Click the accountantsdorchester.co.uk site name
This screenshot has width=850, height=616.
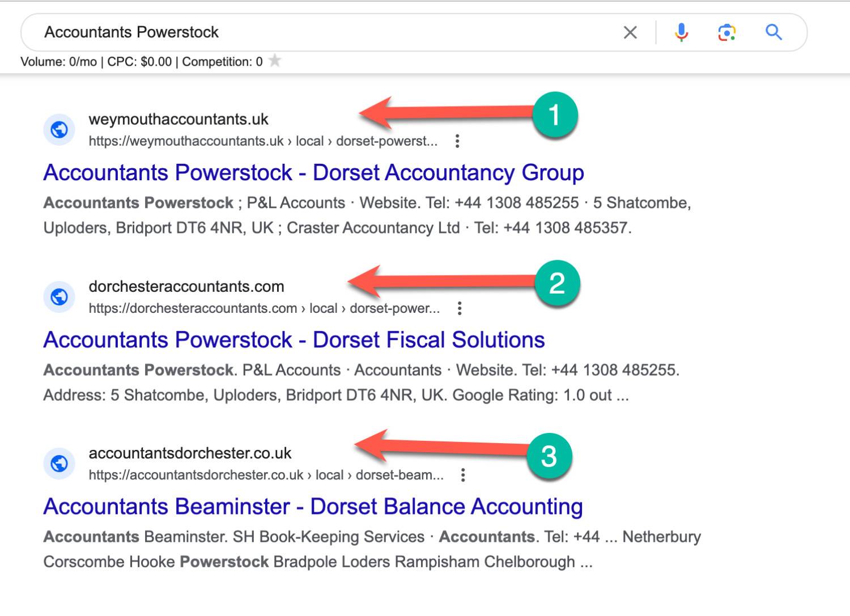point(190,453)
